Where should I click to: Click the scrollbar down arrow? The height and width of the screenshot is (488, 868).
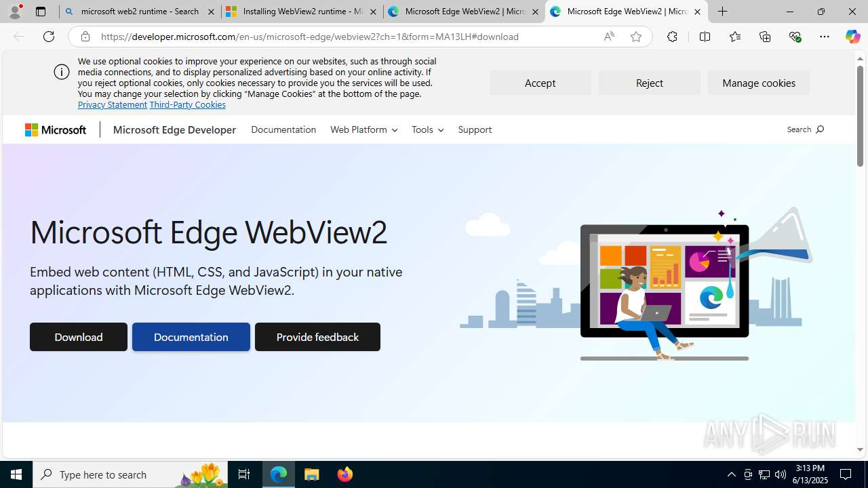click(x=860, y=450)
